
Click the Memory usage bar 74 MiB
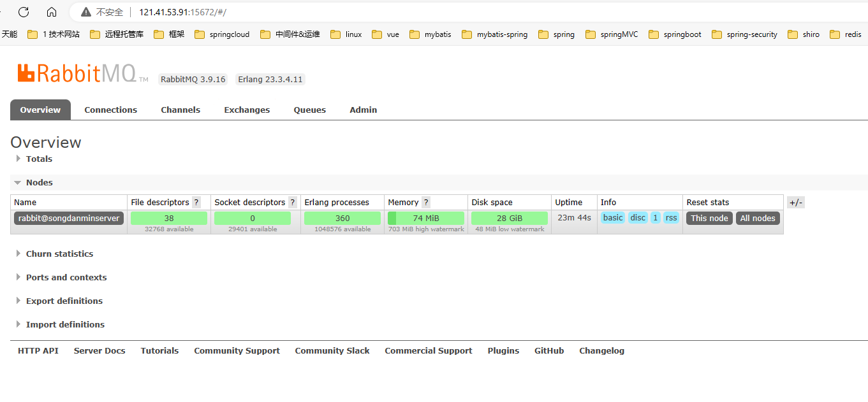click(x=426, y=218)
